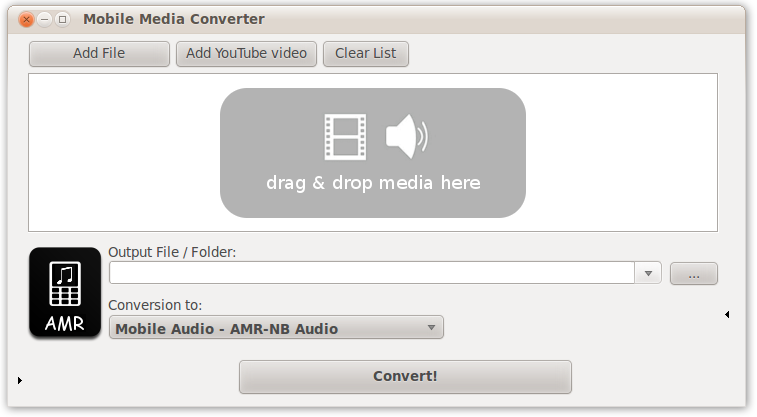
Task: Close the Mobile Media Converter window
Action: [x=27, y=19]
